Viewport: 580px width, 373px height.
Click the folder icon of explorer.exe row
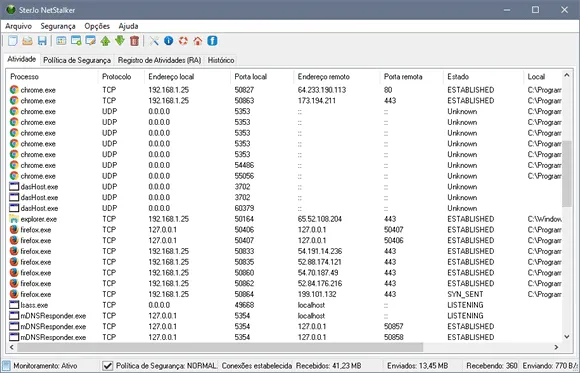click(x=14, y=219)
